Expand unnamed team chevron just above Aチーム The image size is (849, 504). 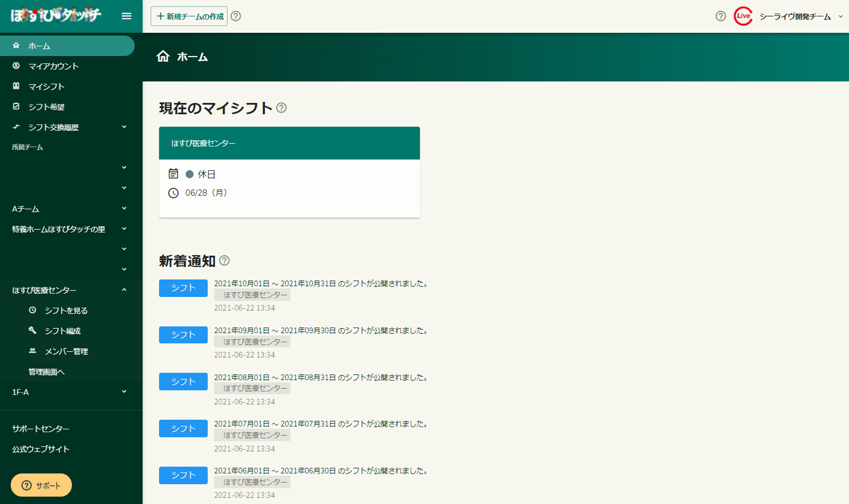[124, 188]
